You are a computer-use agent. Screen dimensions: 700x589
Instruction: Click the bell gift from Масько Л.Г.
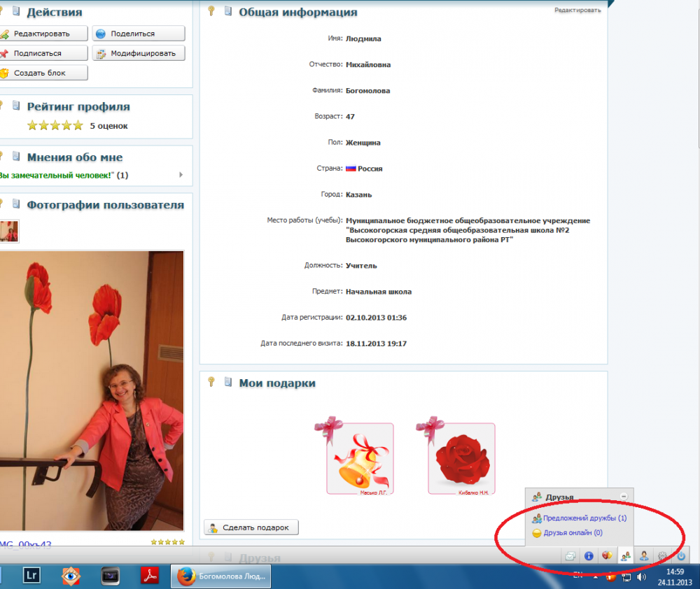pyautogui.click(x=360, y=459)
